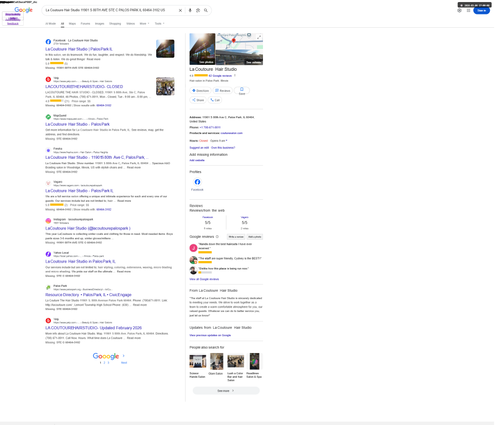Go to Google home via the logo

click(x=23, y=10)
